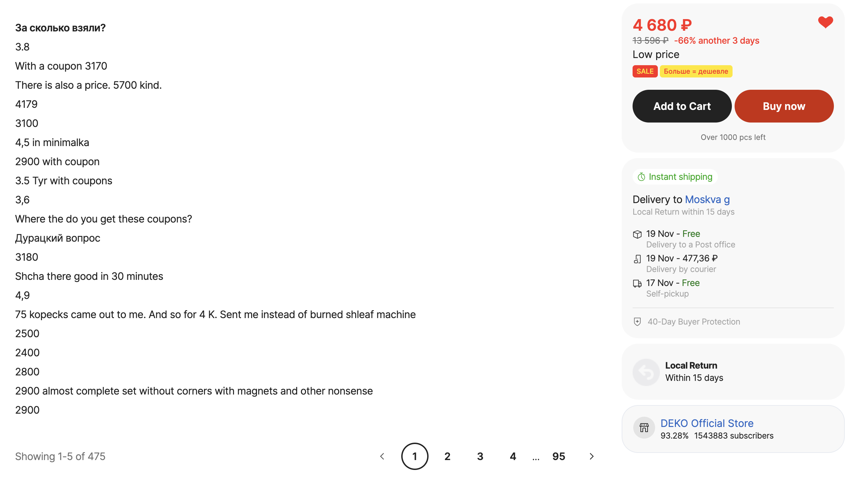The width and height of the screenshot is (868, 486).
Task: Jump to last page 95
Action: tap(559, 456)
